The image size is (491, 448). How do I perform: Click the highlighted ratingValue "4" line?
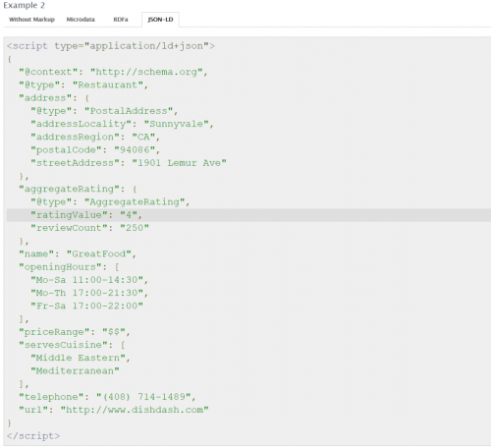248,215
